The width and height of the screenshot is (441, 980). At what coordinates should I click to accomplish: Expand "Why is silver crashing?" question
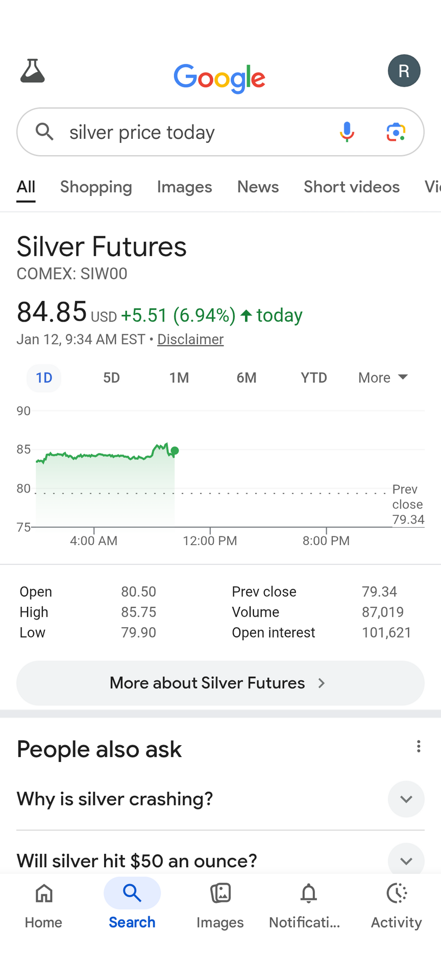[x=406, y=799]
